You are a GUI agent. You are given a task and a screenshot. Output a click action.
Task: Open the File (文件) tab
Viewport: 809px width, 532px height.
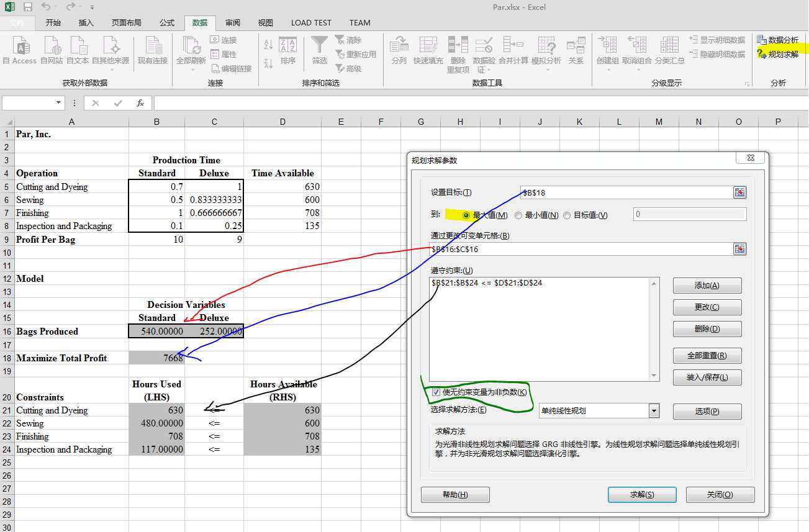coord(17,23)
